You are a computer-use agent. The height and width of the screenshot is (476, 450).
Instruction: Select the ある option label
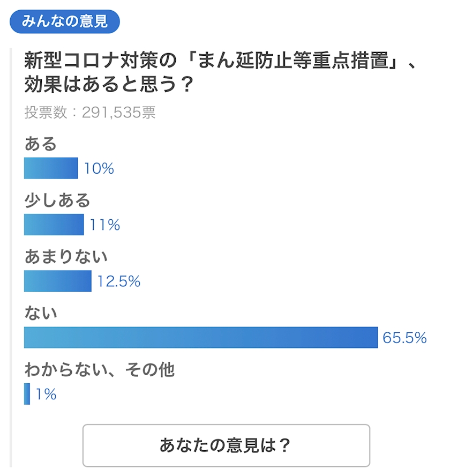41,144
